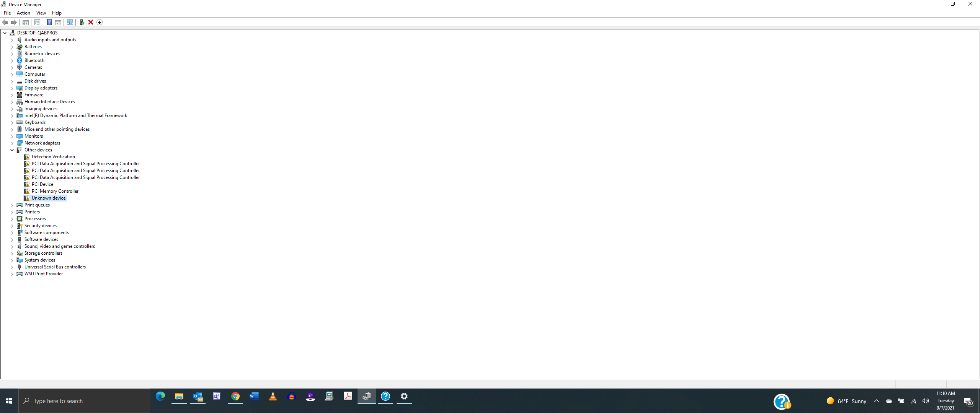Screen dimensions: 980x413
Task: Click Scan for hardware changes toolbar icon
Action: (x=70, y=22)
